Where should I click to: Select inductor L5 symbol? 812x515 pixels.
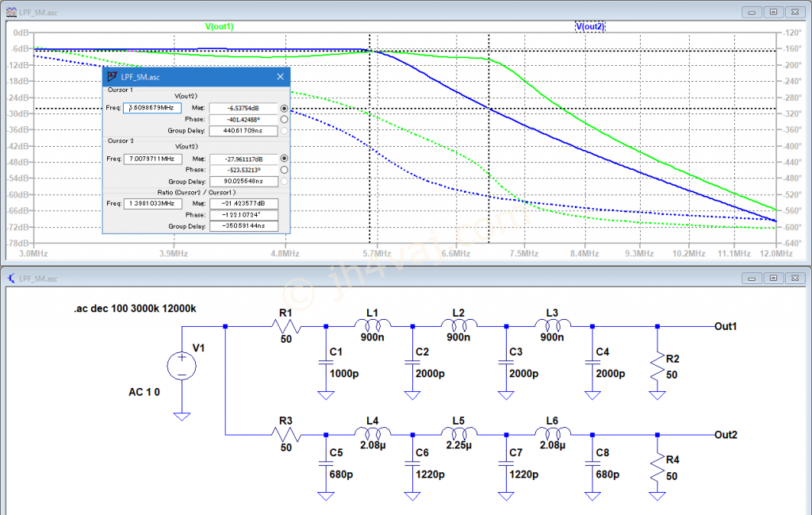tap(459, 433)
